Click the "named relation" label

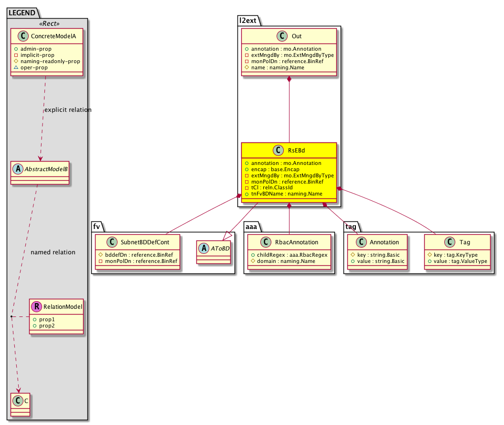[x=53, y=252]
